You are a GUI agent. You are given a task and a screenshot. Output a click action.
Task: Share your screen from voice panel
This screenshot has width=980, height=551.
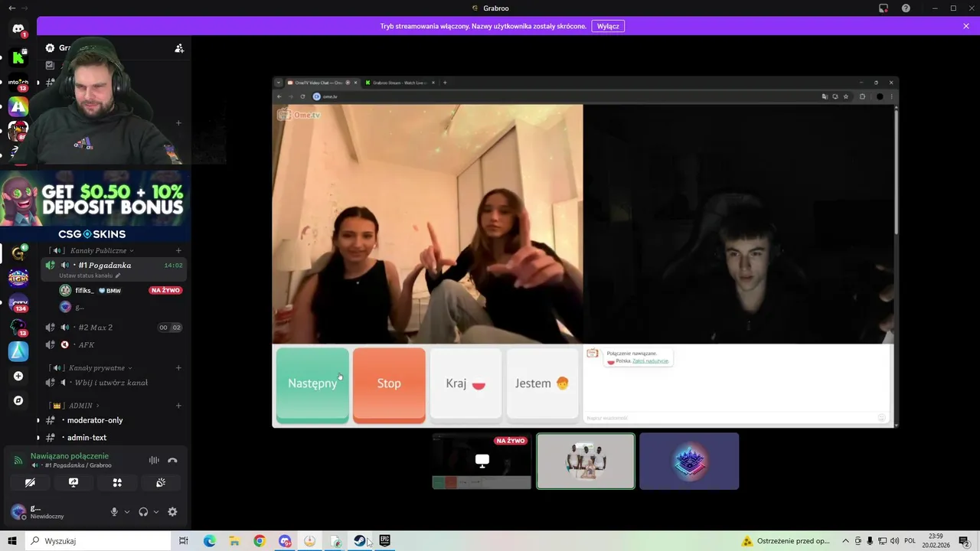click(x=73, y=483)
